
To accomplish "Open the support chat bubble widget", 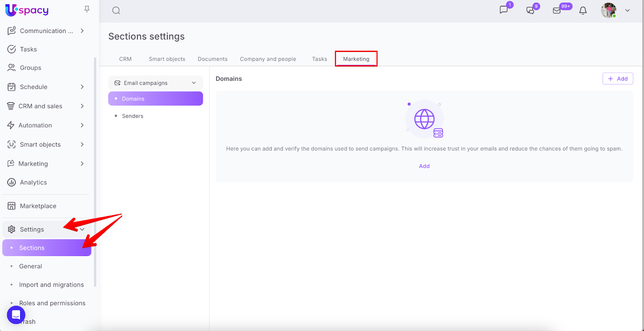I will pyautogui.click(x=16, y=314).
